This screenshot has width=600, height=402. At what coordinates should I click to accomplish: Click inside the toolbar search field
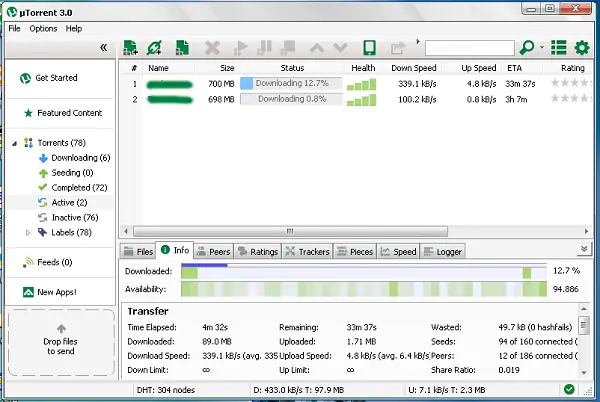tap(470, 48)
